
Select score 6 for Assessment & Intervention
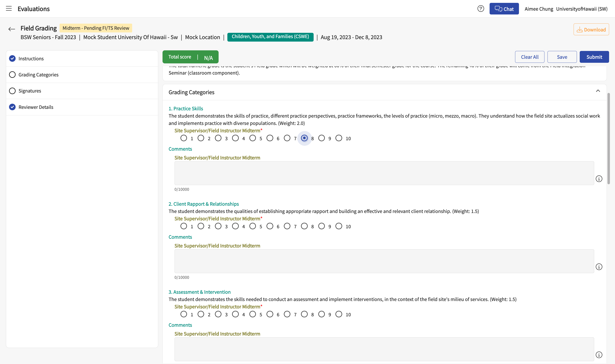pyautogui.click(x=270, y=314)
